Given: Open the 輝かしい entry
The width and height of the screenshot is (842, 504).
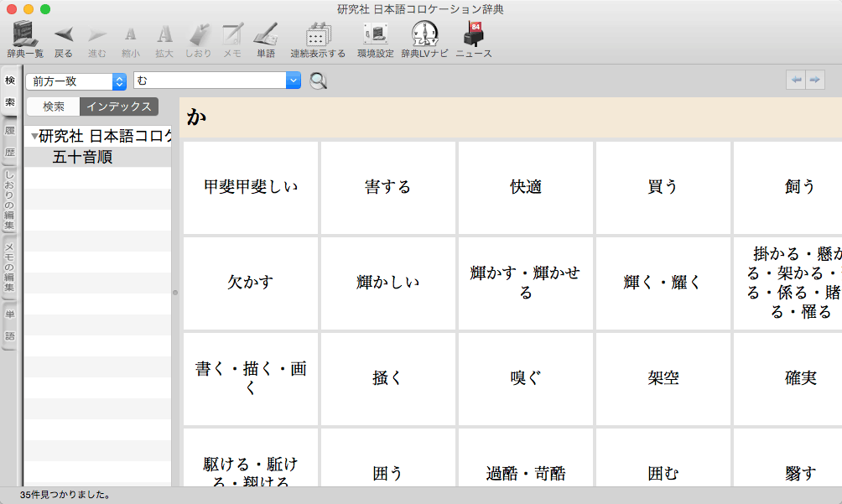Looking at the screenshot, I should click(x=388, y=283).
